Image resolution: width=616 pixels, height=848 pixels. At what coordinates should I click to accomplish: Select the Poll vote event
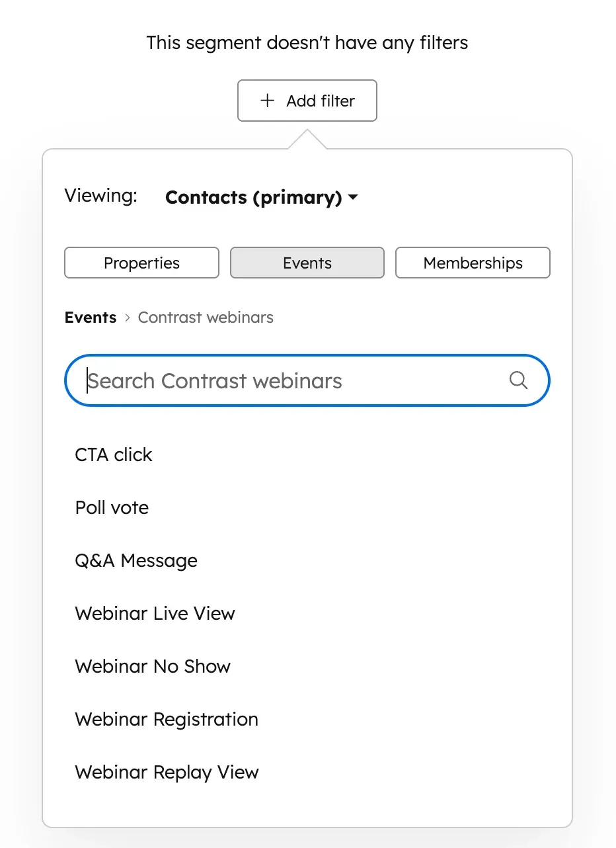pyautogui.click(x=111, y=507)
